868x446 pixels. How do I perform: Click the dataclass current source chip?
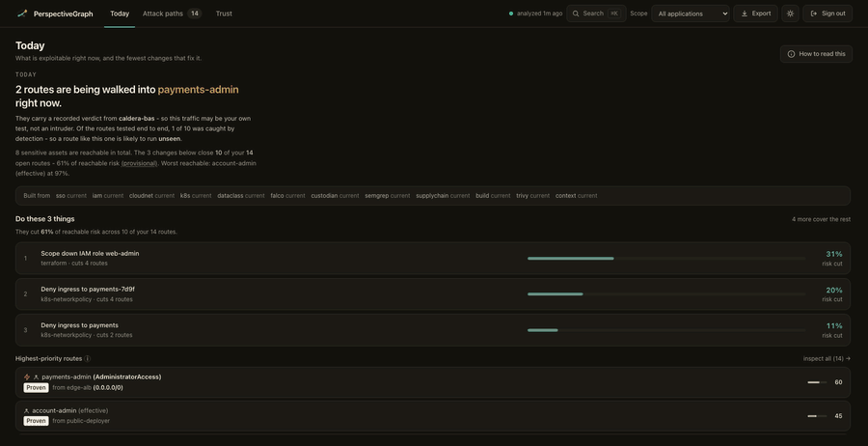[241, 196]
